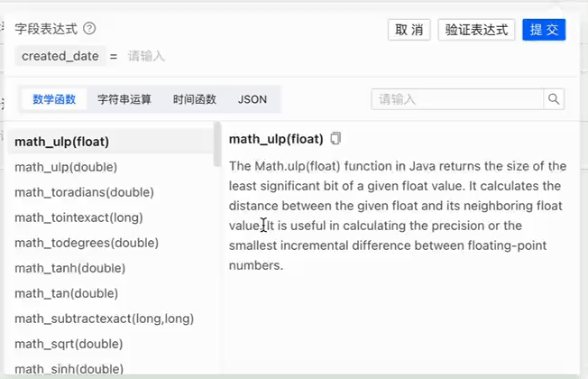Screen dimensions: 588x379
Task: Open the 字符串运算 tab
Action: point(124,99)
